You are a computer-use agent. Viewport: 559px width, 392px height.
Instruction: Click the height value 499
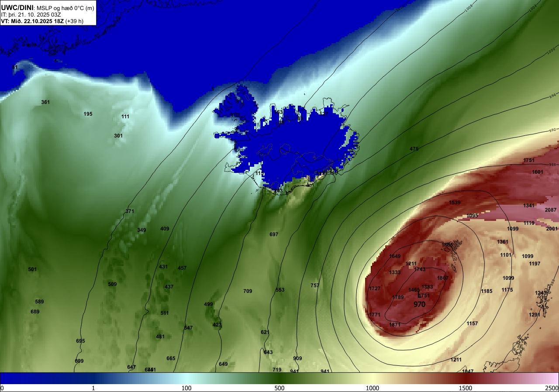(x=208, y=304)
